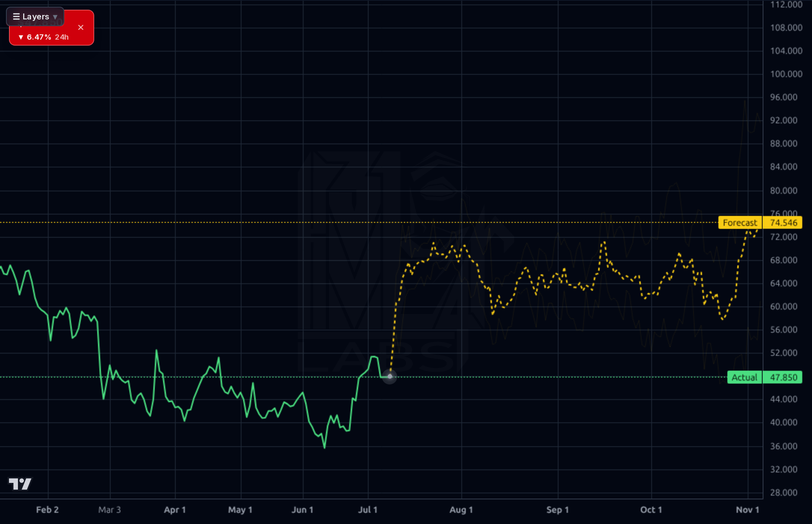
Task: Close the red price change card
Action: 81,27
